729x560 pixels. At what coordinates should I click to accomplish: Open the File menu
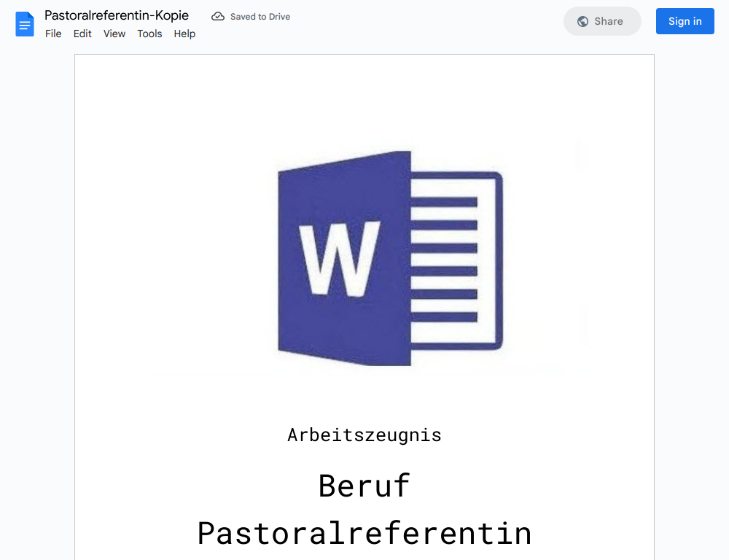(x=53, y=34)
